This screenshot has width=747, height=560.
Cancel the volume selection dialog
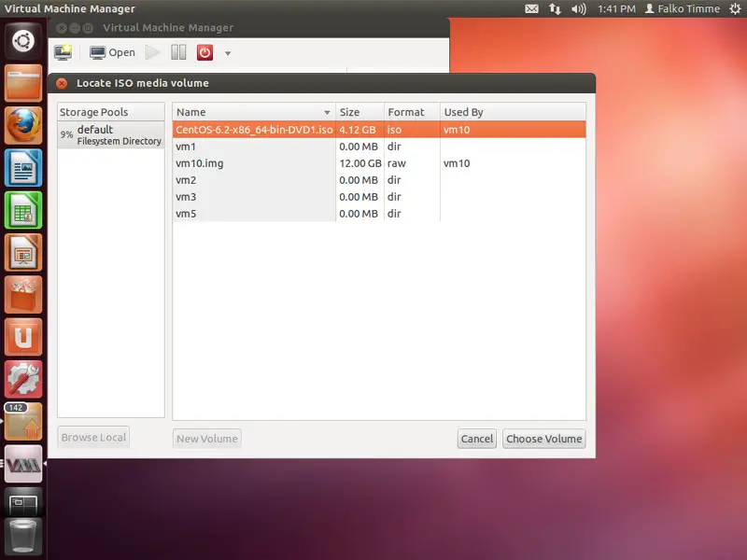coord(477,439)
